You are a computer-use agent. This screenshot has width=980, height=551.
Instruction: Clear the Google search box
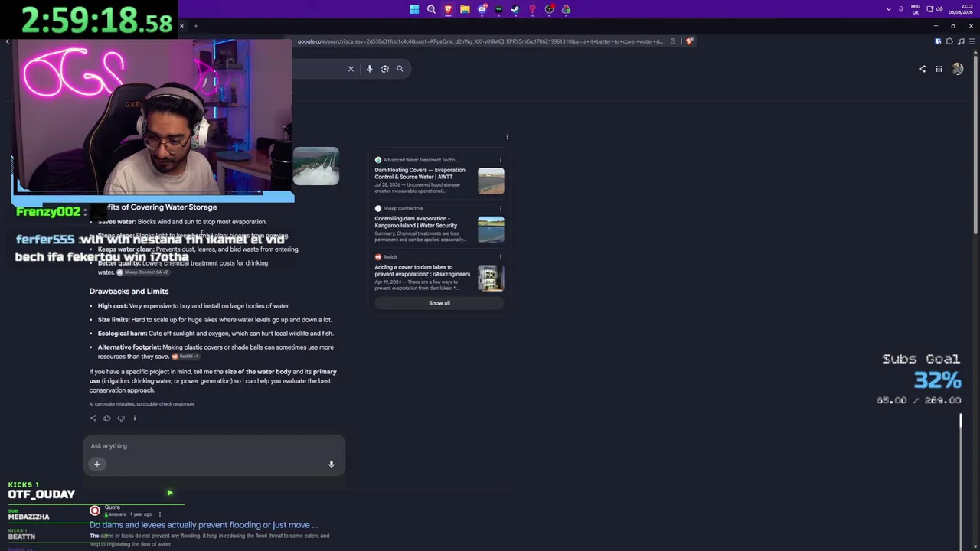pos(351,69)
